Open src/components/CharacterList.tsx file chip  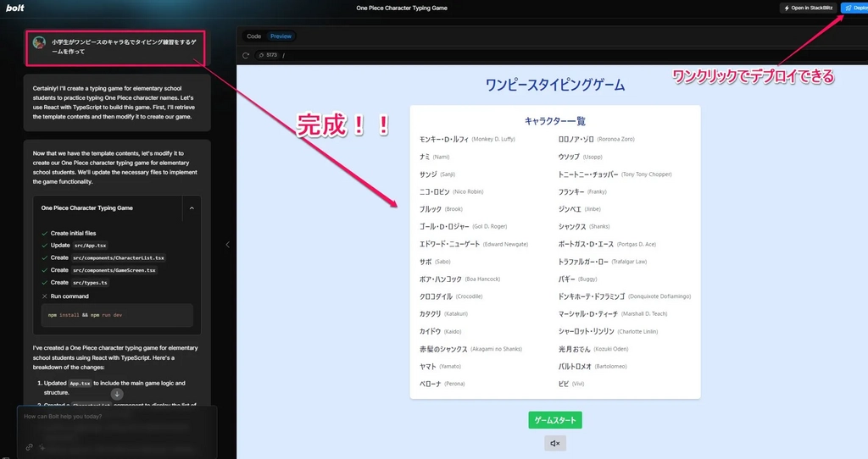[x=119, y=257]
